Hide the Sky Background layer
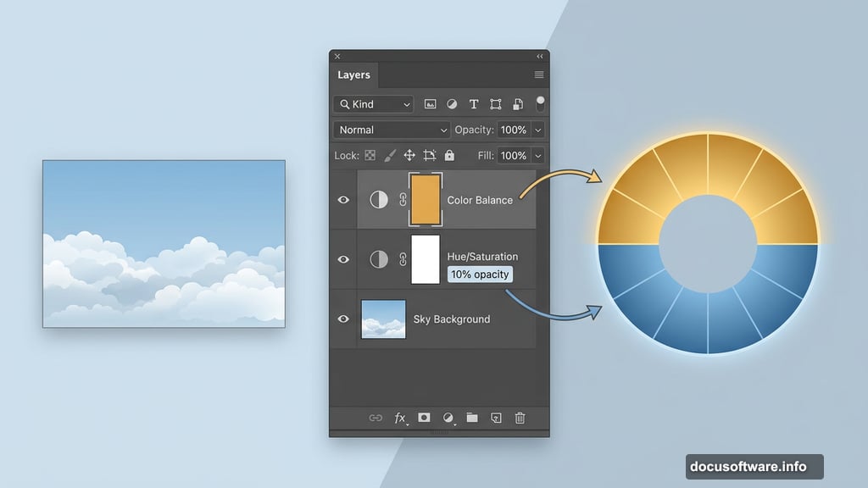The width and height of the screenshot is (868, 488). click(x=343, y=319)
